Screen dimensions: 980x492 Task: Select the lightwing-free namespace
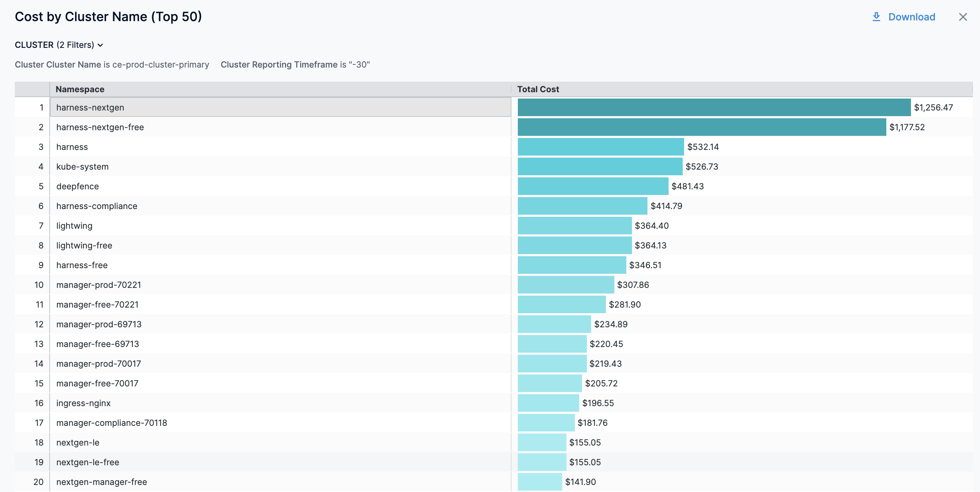[x=84, y=246]
